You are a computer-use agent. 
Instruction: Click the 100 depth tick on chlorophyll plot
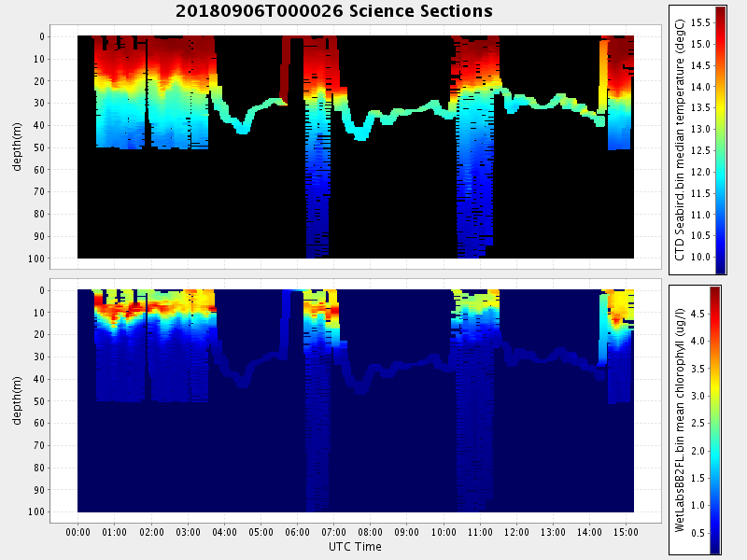point(36,512)
